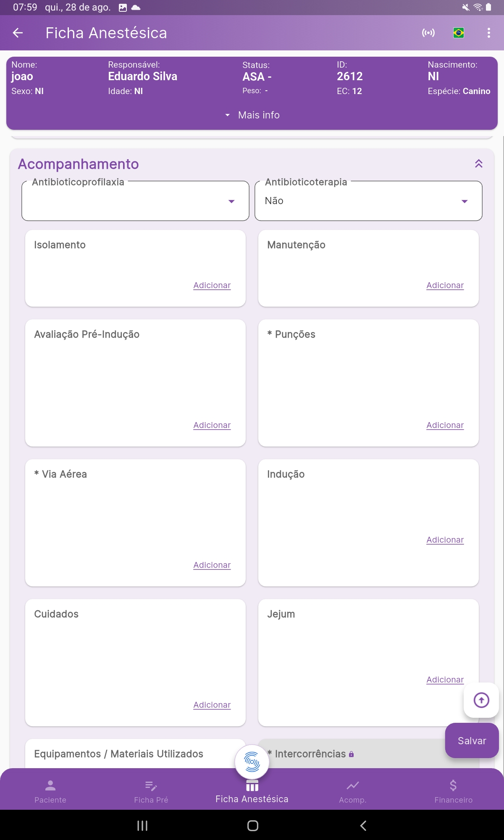Tap the broadcast signal icon
Screen dimensions: 504x840
(428, 33)
